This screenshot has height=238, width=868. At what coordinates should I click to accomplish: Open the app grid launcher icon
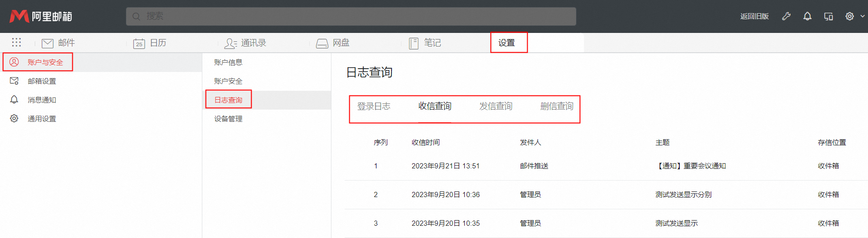click(16, 43)
